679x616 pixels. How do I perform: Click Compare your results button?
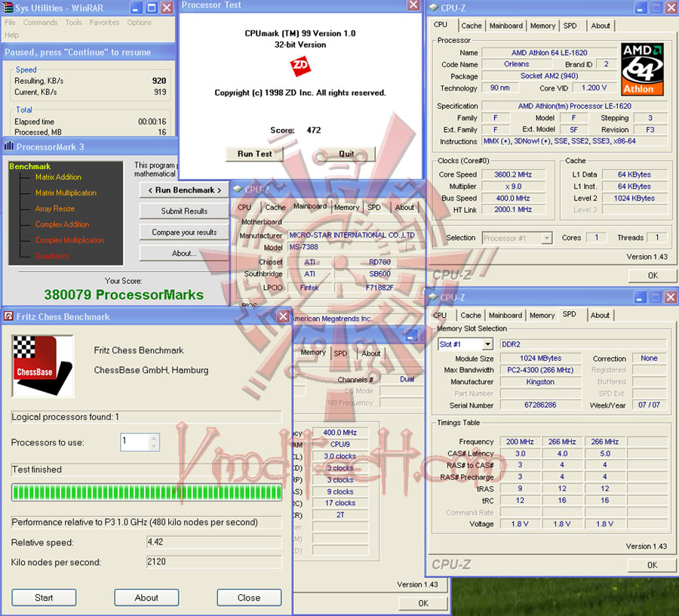pos(185,233)
